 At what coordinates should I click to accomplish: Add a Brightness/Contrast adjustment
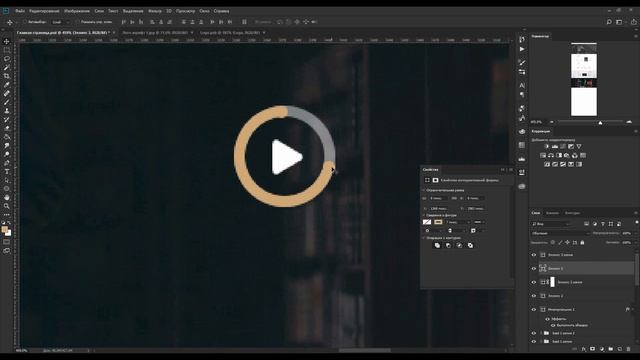coord(547,146)
